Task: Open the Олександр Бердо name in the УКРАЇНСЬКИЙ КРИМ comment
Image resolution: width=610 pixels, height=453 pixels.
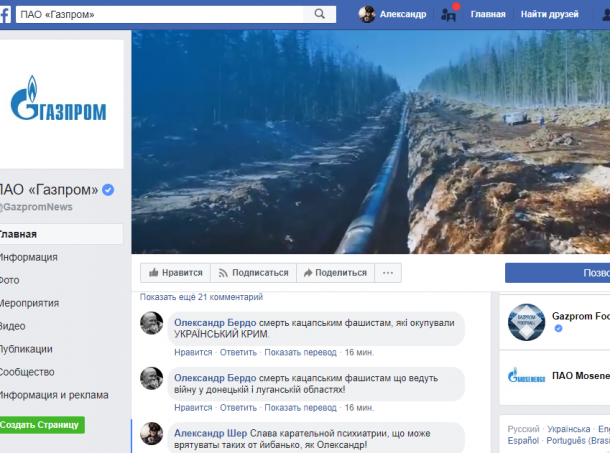Action: click(x=215, y=323)
